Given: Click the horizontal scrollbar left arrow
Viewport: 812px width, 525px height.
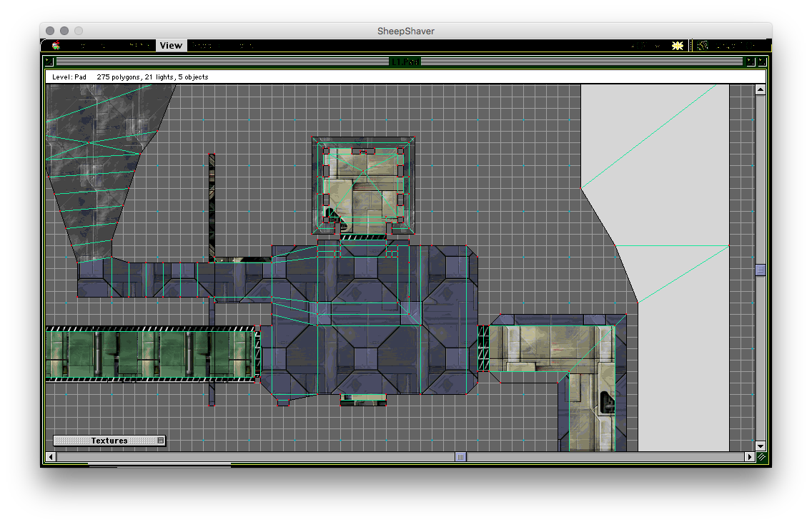Looking at the screenshot, I should click(x=51, y=456).
